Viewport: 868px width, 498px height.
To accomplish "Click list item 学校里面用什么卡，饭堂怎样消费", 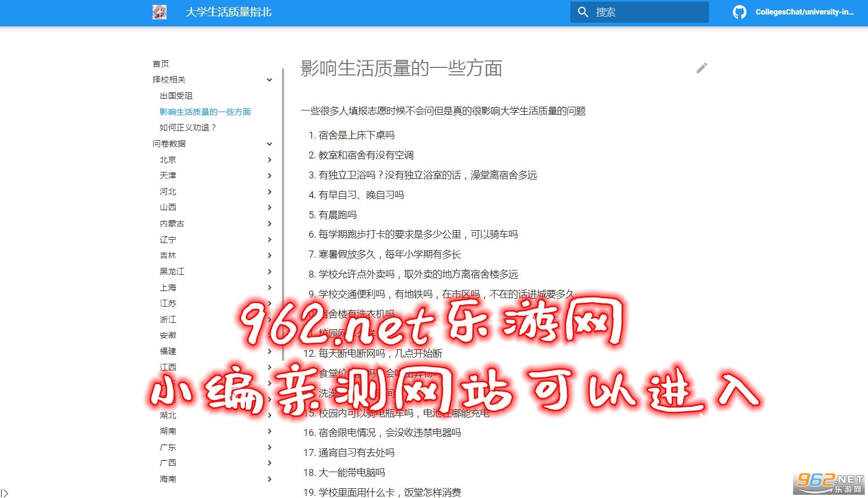I will [x=390, y=492].
